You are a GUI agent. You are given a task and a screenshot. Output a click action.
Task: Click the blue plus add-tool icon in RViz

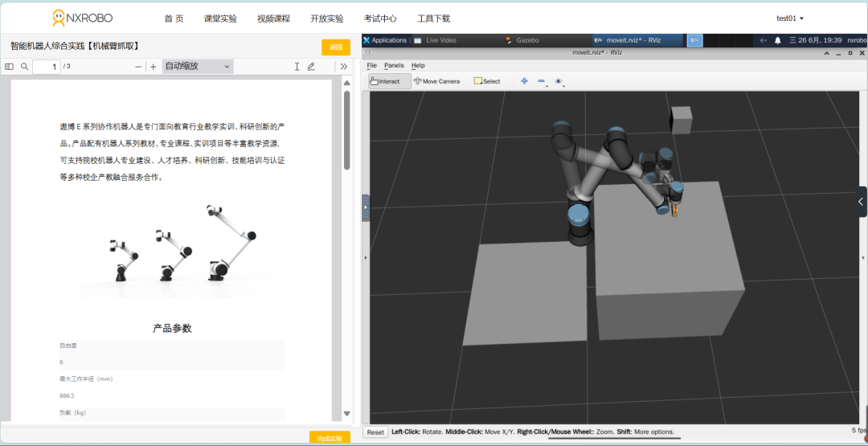524,81
